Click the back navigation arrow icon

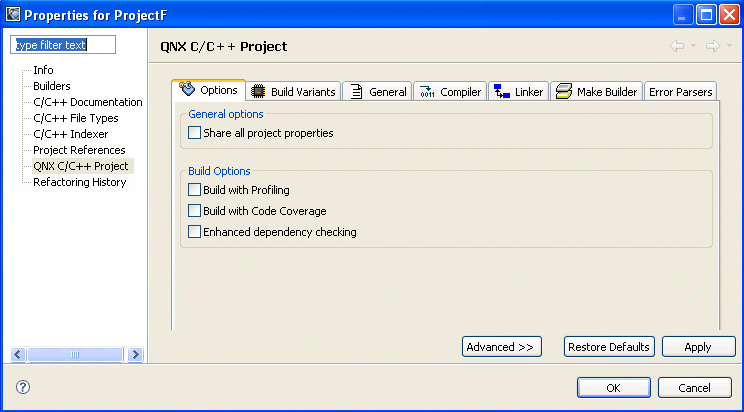pyautogui.click(x=677, y=46)
